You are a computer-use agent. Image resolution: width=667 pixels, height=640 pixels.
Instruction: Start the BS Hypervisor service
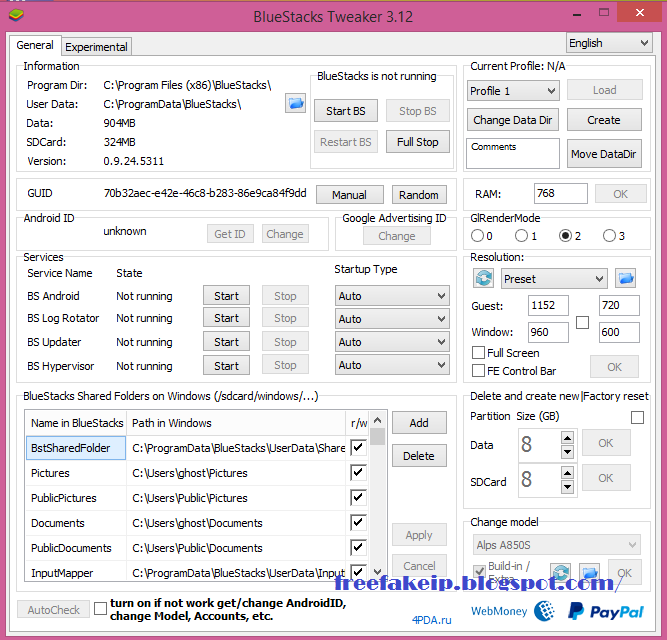(x=226, y=366)
